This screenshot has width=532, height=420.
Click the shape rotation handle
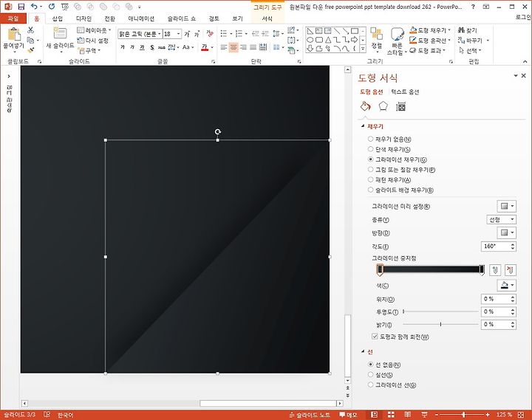click(218, 131)
